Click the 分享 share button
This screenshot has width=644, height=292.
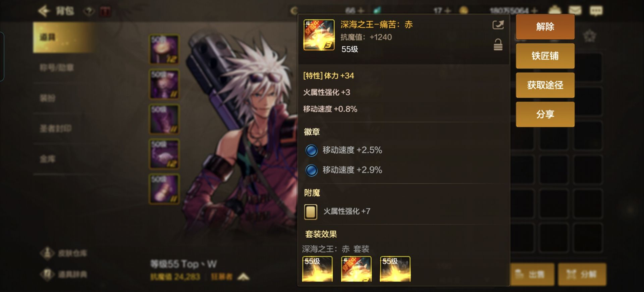click(545, 114)
